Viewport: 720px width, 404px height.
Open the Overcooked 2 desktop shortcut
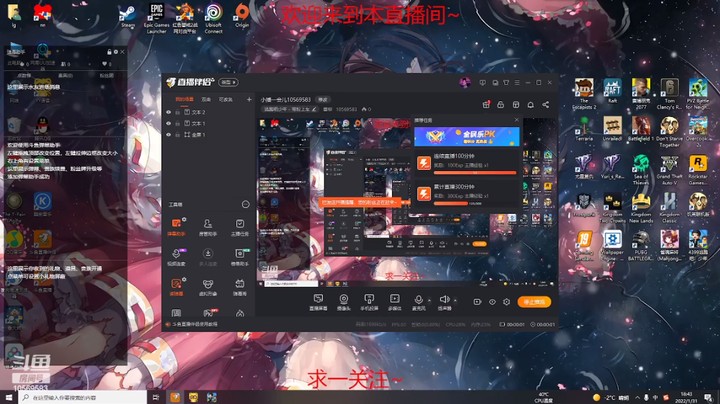pyautogui.click(x=698, y=132)
